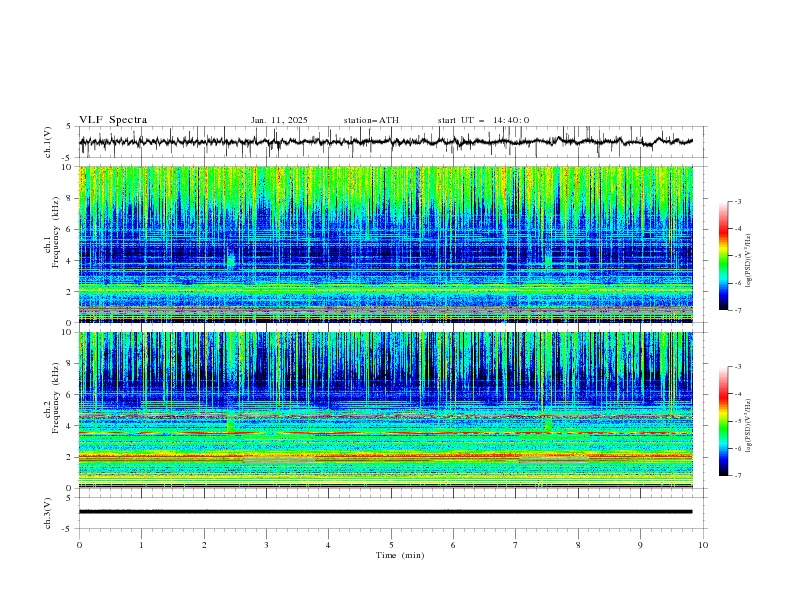Click the red 3.5 kHz line in ch.2 spectrogram
Screen dimensions: 792x612
click(x=386, y=433)
